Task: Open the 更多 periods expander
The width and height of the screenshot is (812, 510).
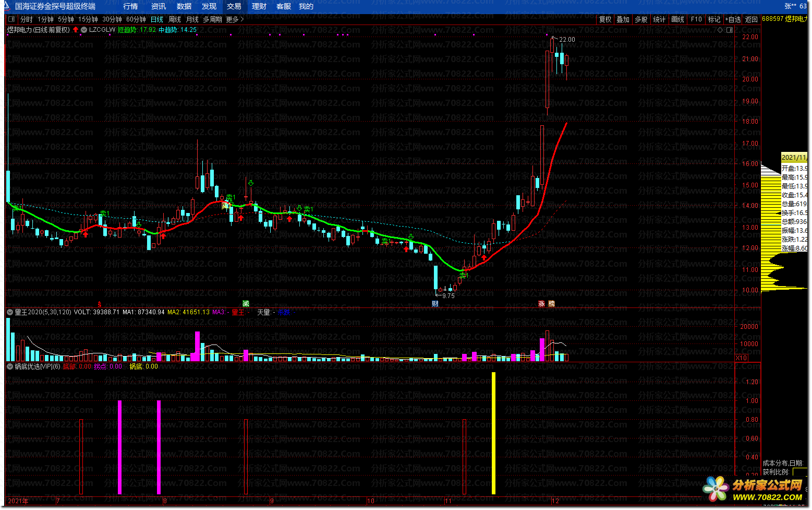Action: coord(235,19)
